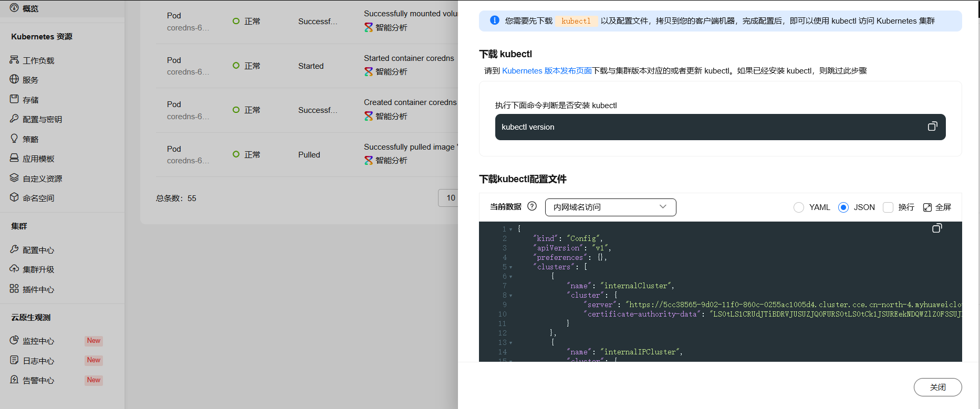Open the Kubernetes 版本发布页面 link

click(547, 70)
